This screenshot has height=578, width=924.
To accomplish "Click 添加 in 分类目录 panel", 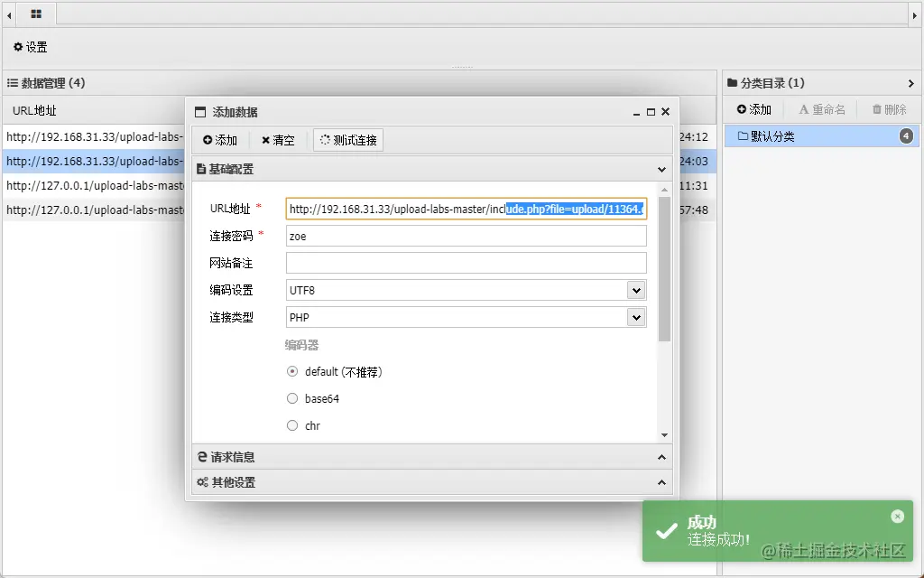I will (754, 109).
